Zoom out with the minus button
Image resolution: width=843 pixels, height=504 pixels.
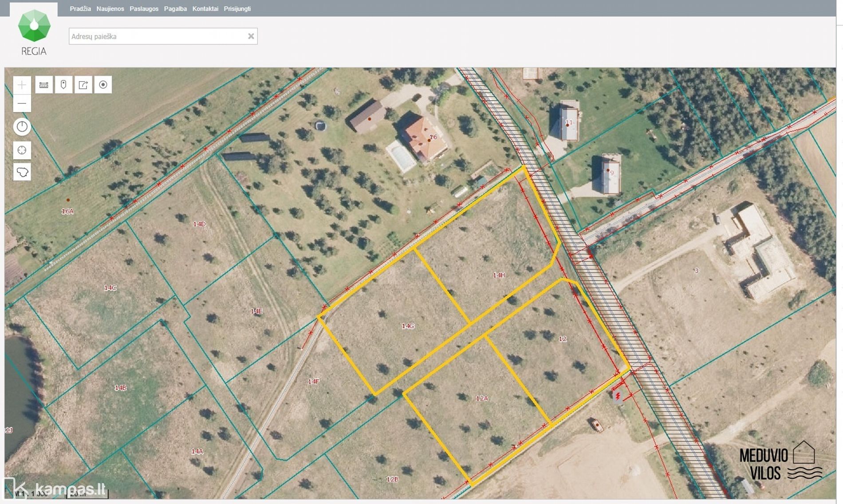[22, 103]
